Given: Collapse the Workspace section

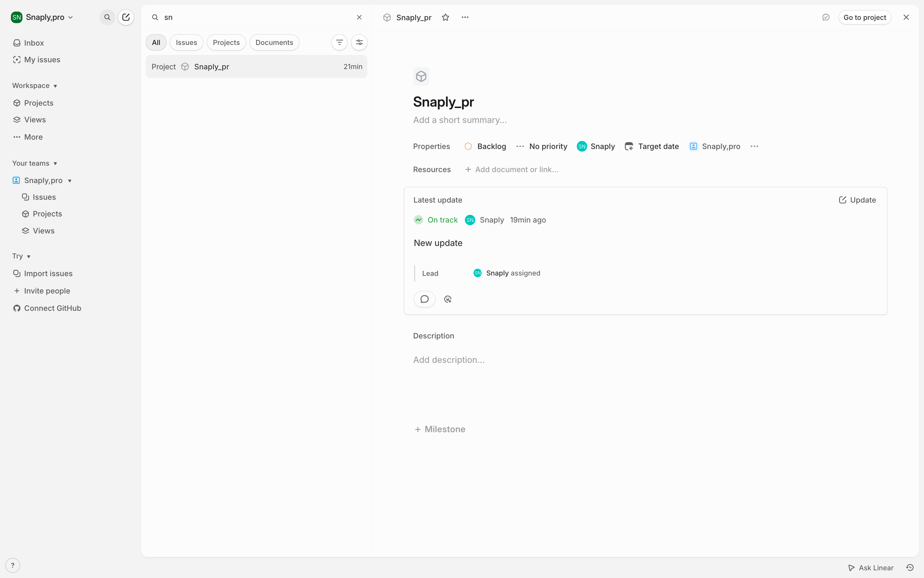Looking at the screenshot, I should 35,86.
